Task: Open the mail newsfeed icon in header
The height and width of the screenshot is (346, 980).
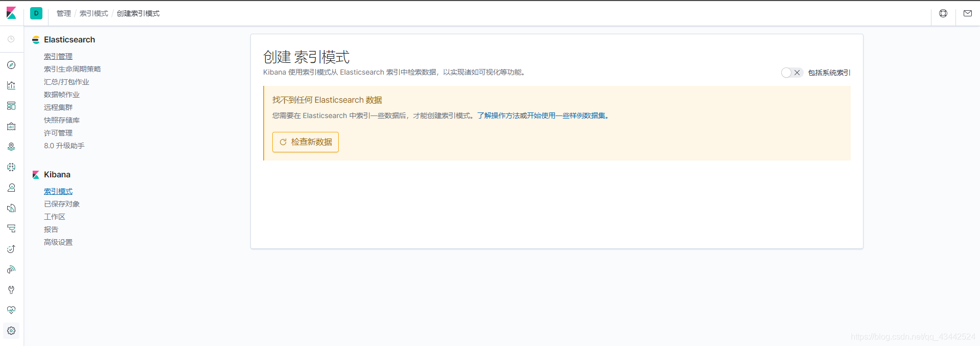Action: coord(968,13)
